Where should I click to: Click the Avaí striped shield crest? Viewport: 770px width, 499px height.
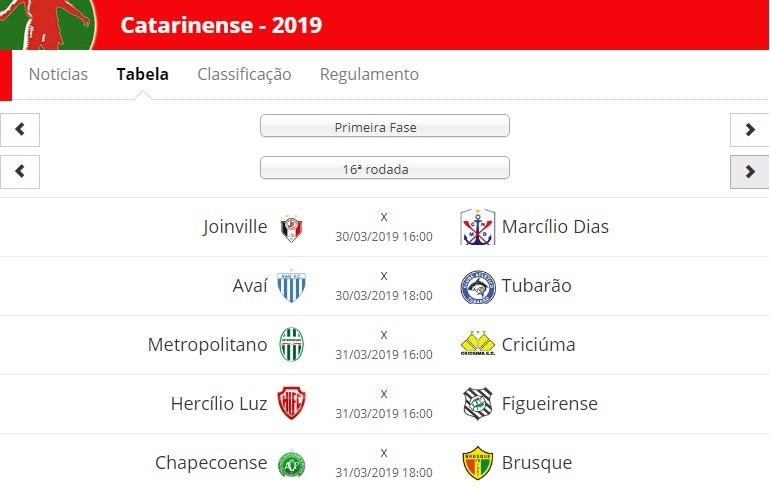coord(291,286)
